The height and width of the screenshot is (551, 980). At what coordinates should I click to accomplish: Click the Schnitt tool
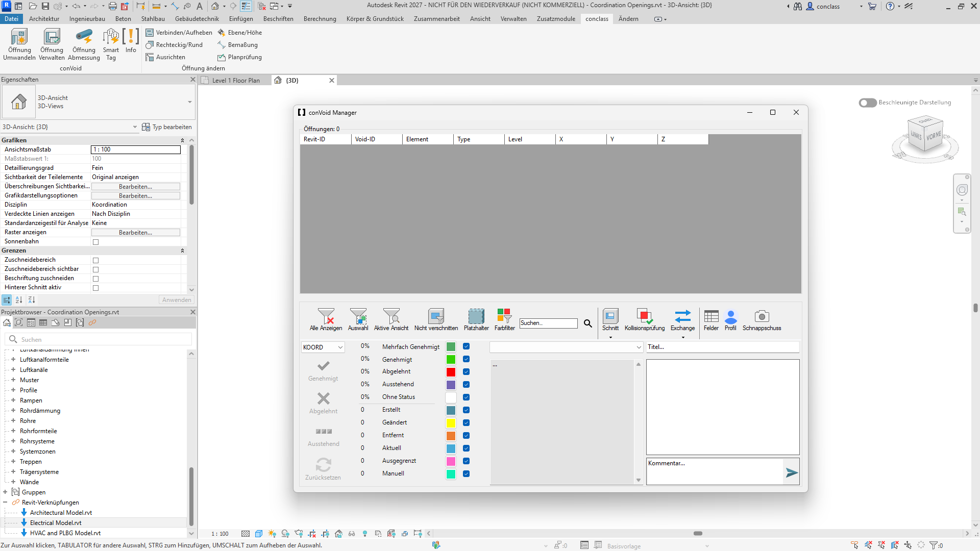tap(610, 319)
